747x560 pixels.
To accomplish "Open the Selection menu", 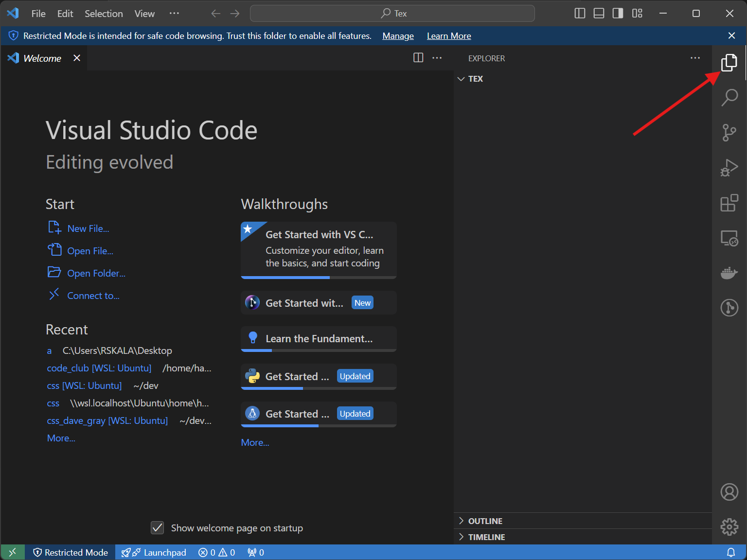I will tap(104, 14).
